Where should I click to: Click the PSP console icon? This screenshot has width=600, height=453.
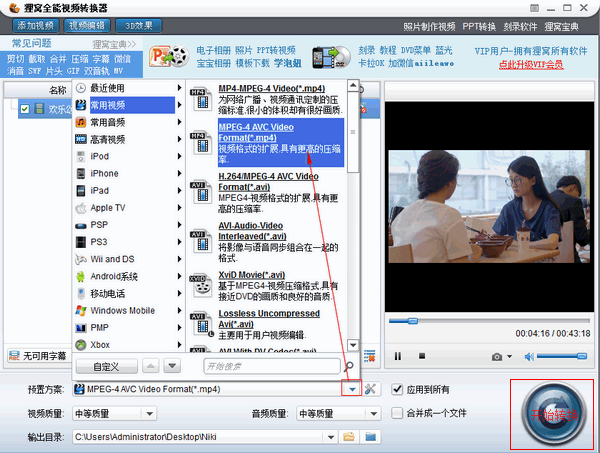point(81,225)
